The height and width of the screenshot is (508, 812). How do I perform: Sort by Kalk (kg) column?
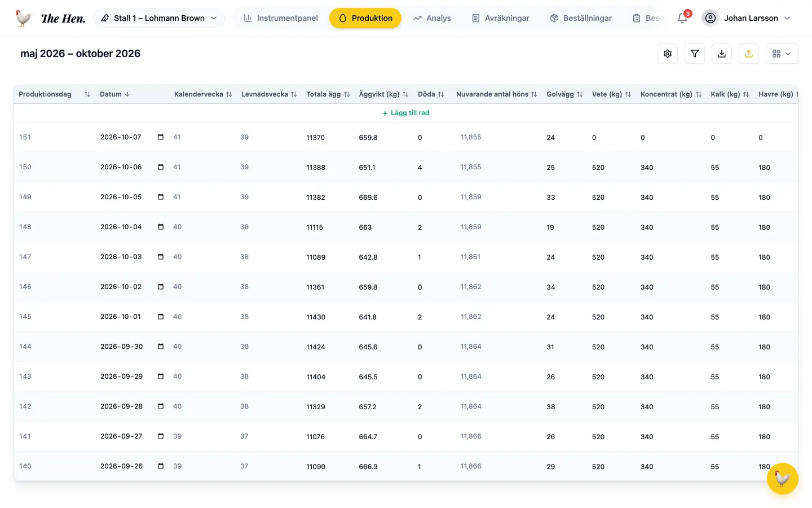746,94
